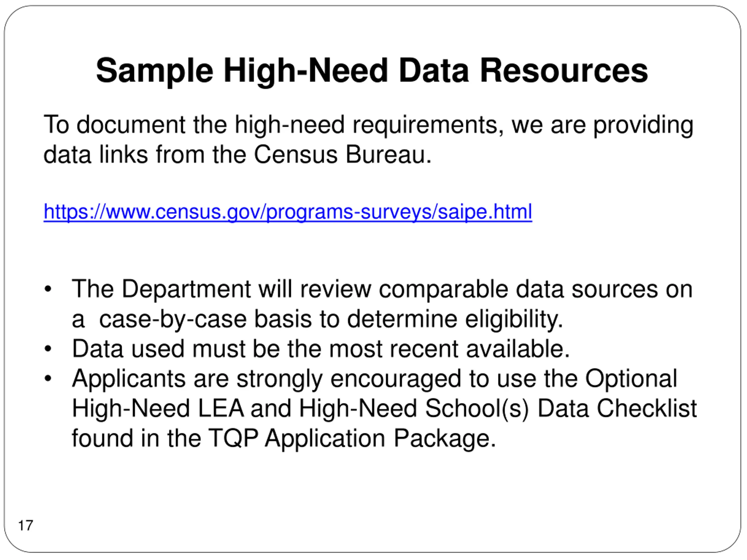Click the slide title 'Sample High-Need Data Resources'

[372, 71]
